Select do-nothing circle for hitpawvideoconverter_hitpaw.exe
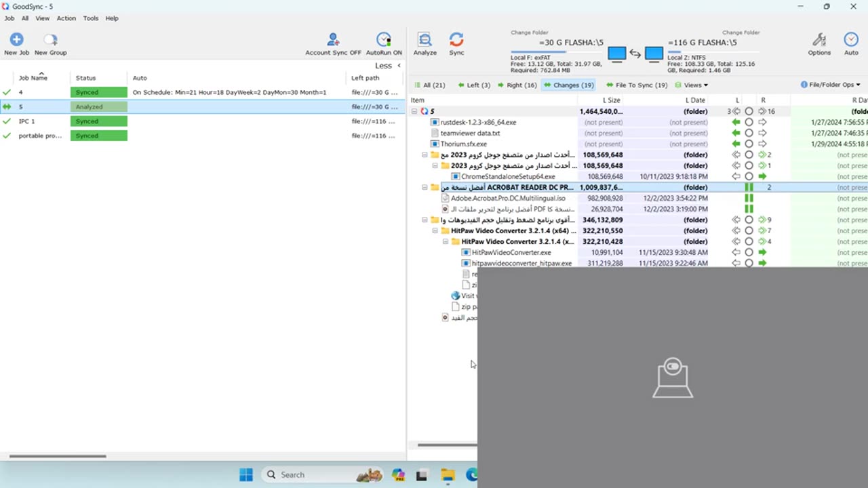 (749, 263)
